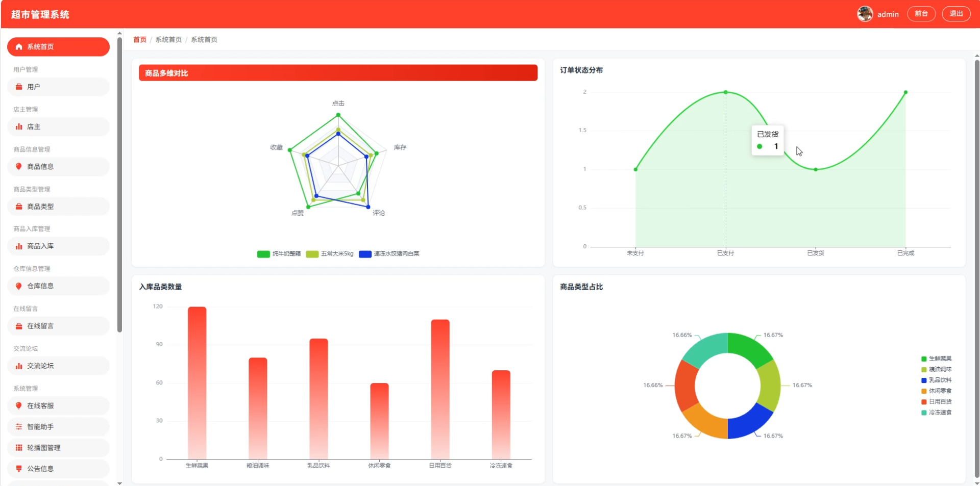Viewport: 980px width, 486px height.
Task: Click the green 生鲜蔬果 donut slice
Action: point(749,349)
